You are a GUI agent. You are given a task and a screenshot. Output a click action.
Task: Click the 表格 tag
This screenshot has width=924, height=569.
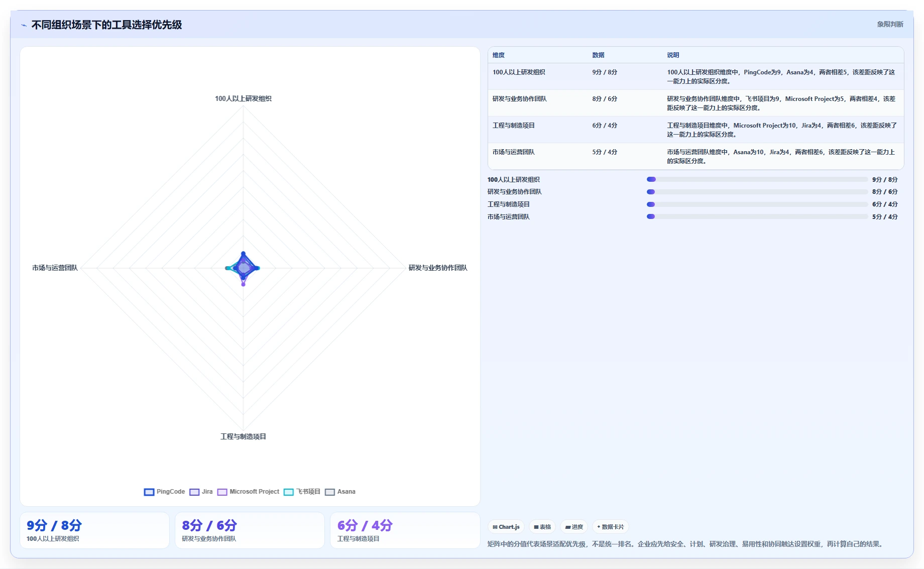542,527
